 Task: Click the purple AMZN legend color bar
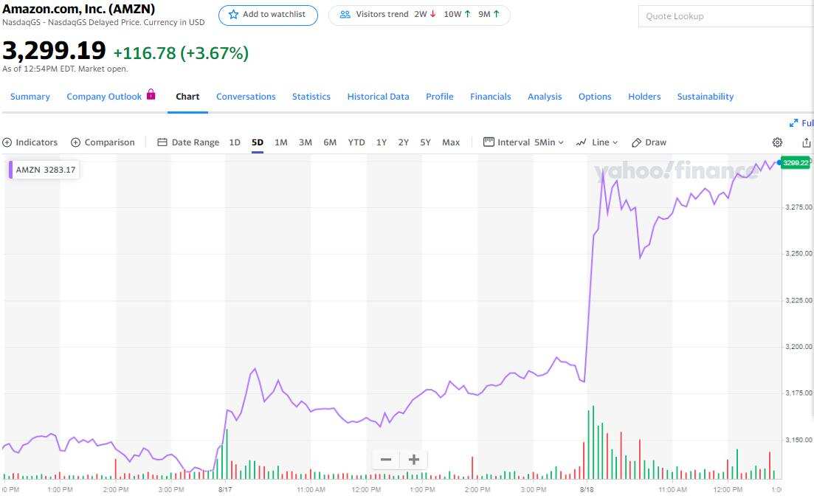10,170
